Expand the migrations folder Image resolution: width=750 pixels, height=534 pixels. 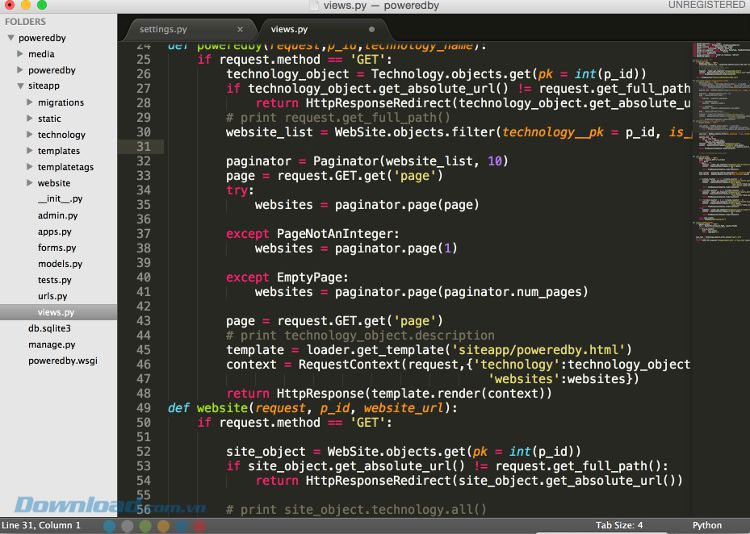coord(30,102)
